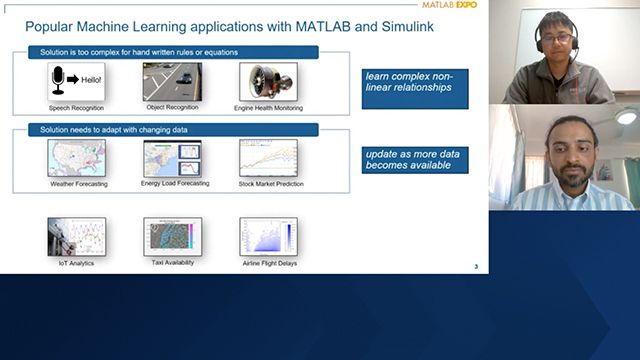Click the Speech Recognition microphone image
Viewport: 640px width, 360px height.
(x=76, y=82)
